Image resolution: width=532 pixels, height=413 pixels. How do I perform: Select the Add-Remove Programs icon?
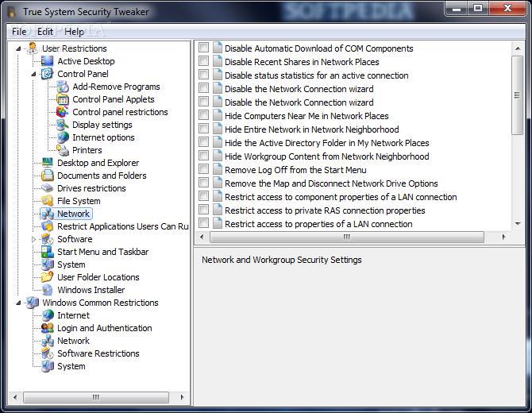63,87
